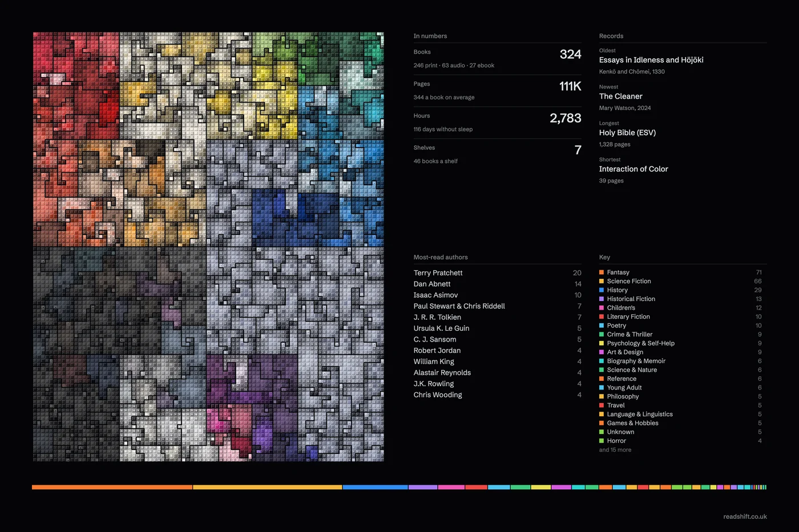Select the 'Philosophy' genre label
The image size is (799, 532).
(x=623, y=396)
